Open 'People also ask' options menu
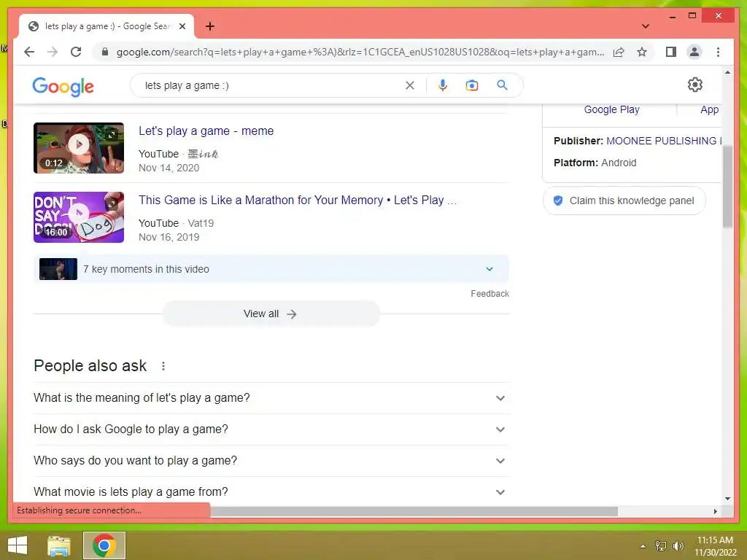The width and height of the screenshot is (747, 560). click(x=163, y=366)
